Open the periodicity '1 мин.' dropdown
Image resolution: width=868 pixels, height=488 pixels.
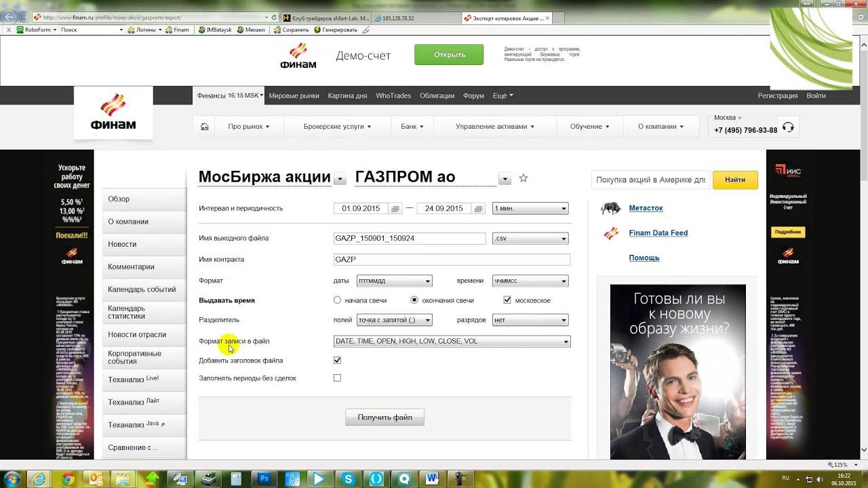(x=530, y=209)
